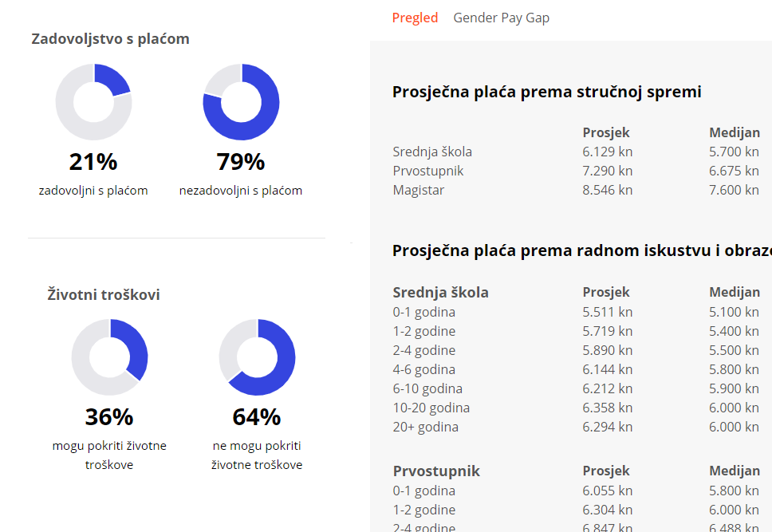Click the Prosjek column header in stručnoj spremi table
Image resolution: width=772 pixels, height=532 pixels.
(606, 132)
